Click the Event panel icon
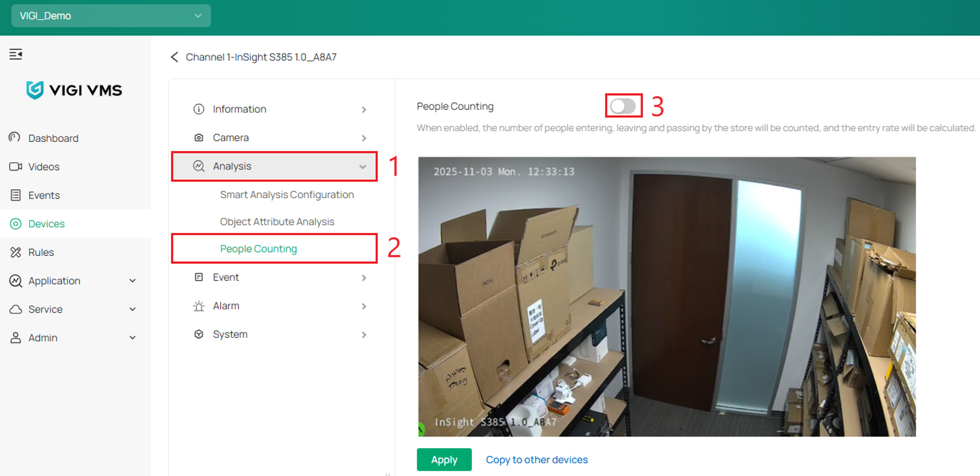Screen dimensions: 980x476 coord(198,277)
